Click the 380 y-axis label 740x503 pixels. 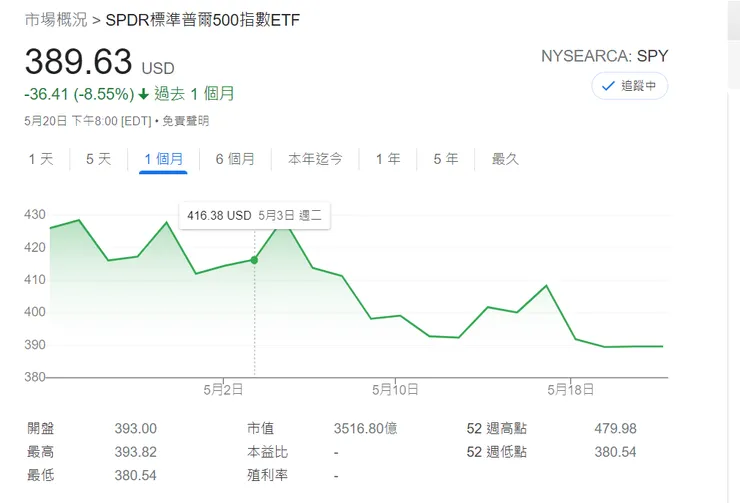coord(35,377)
